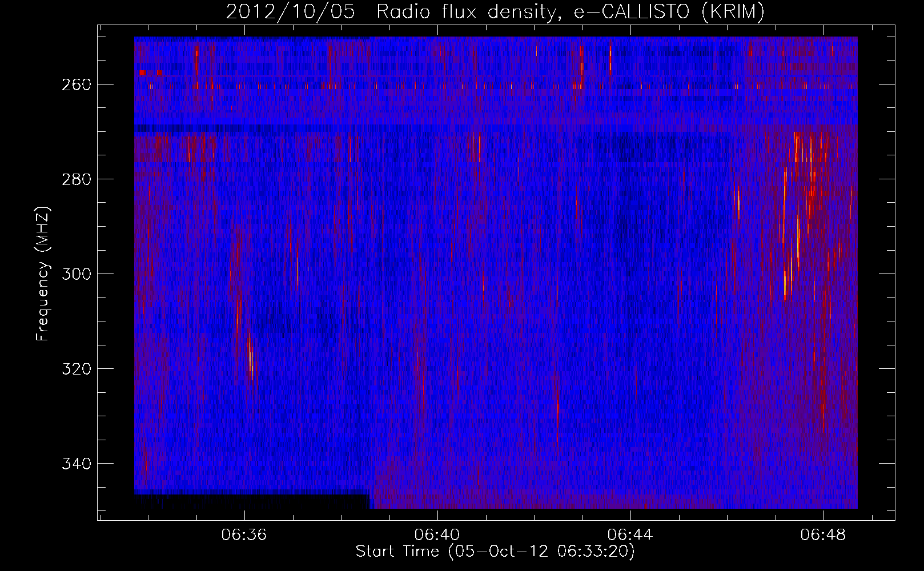Image resolution: width=924 pixels, height=571 pixels.
Task: Click the 260 frequency tick label
Action: click(76, 85)
